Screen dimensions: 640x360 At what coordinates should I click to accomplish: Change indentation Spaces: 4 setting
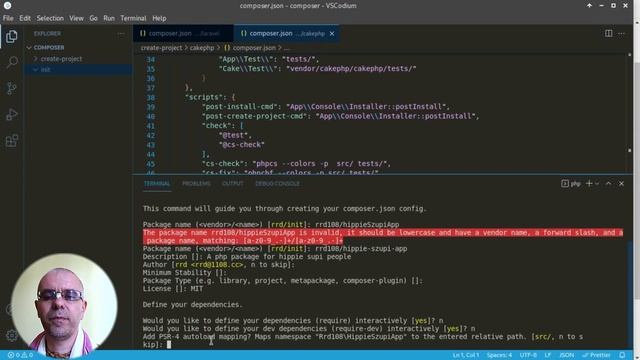499,355
